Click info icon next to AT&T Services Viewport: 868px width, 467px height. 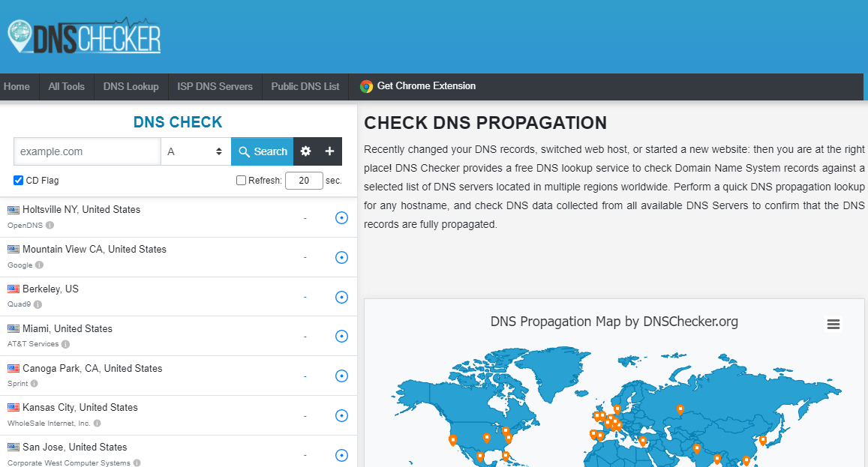[65, 344]
